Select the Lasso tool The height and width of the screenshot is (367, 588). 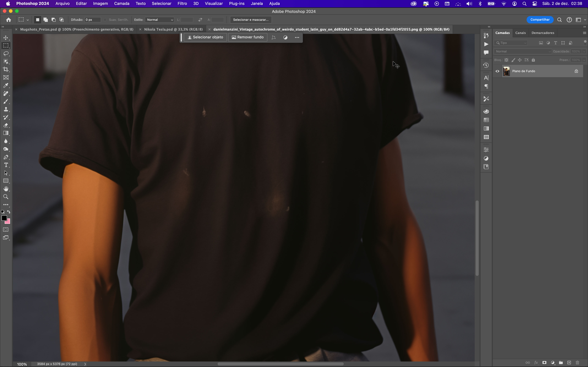(x=6, y=54)
